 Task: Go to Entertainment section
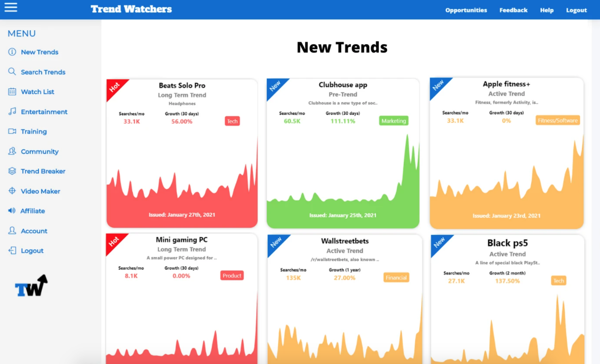(x=44, y=112)
